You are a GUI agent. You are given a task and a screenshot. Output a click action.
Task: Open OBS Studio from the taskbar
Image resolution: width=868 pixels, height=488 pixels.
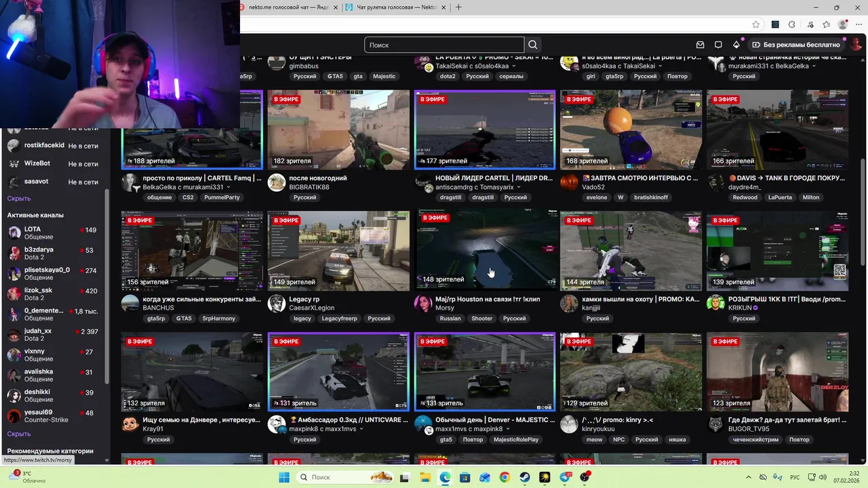[x=585, y=477]
